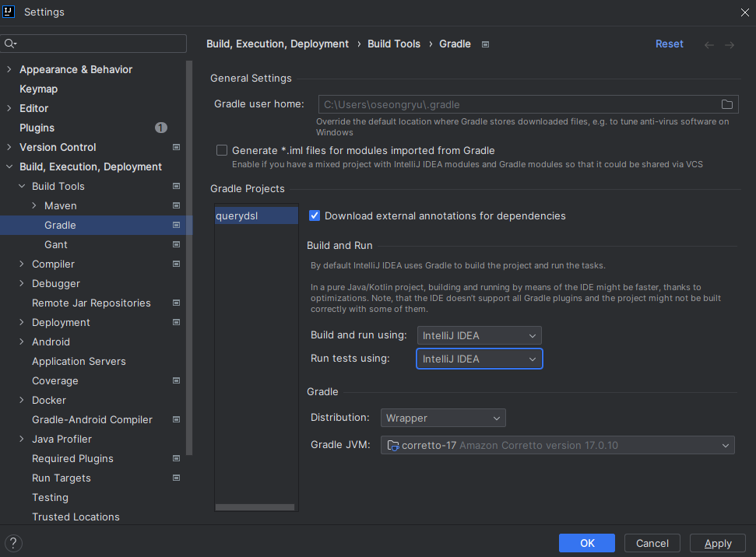
Task: Click project-level icon beside Required Plugins
Action: click(177, 458)
